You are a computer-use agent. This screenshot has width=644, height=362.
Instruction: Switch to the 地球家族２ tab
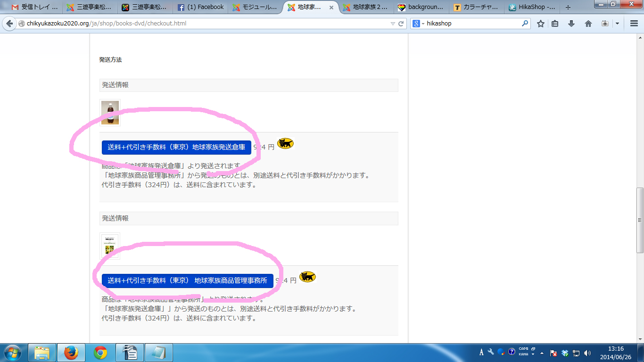367,7
